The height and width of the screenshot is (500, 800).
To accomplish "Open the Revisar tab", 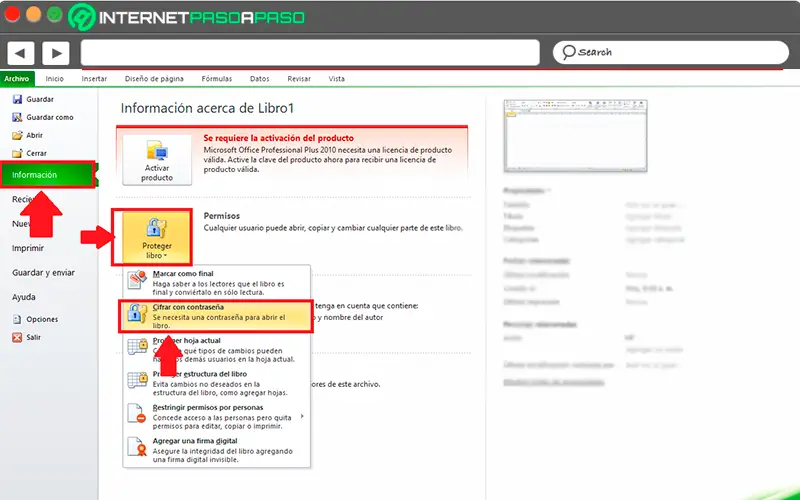I will coord(299,79).
